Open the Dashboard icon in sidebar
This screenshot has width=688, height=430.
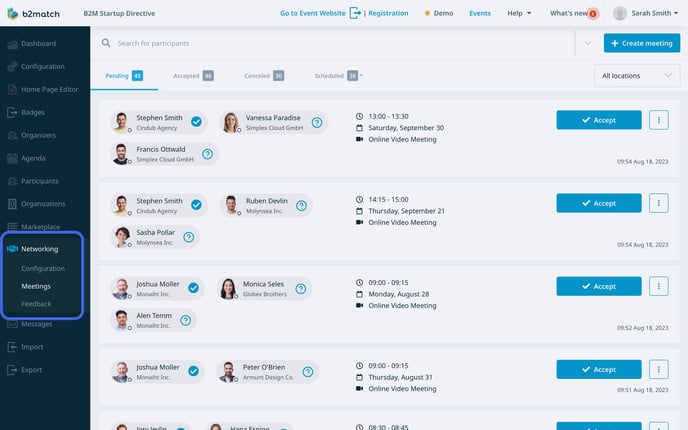pos(12,44)
